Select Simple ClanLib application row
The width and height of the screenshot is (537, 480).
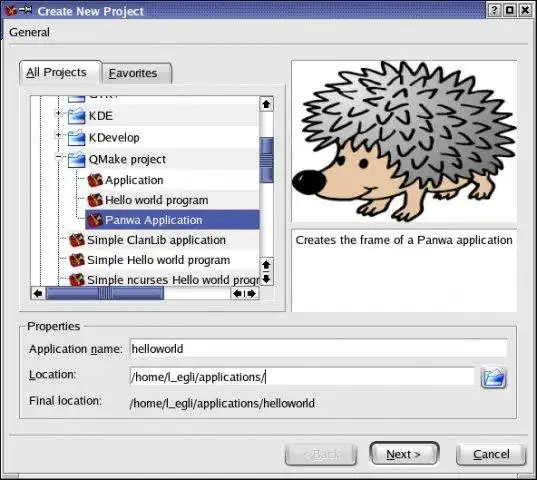[157, 240]
